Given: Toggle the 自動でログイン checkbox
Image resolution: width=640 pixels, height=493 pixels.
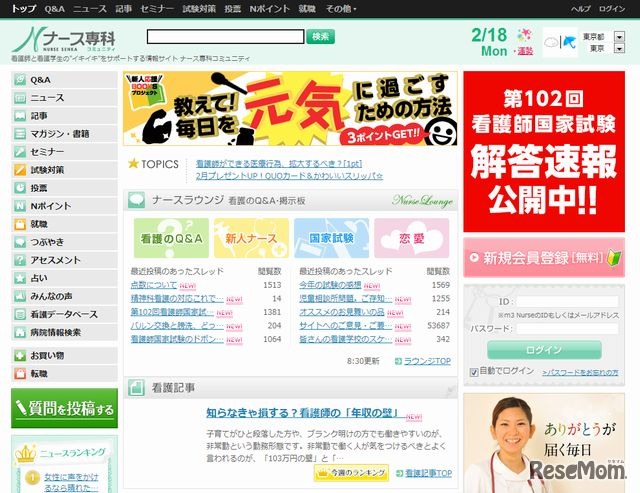Looking at the screenshot, I should (473, 372).
